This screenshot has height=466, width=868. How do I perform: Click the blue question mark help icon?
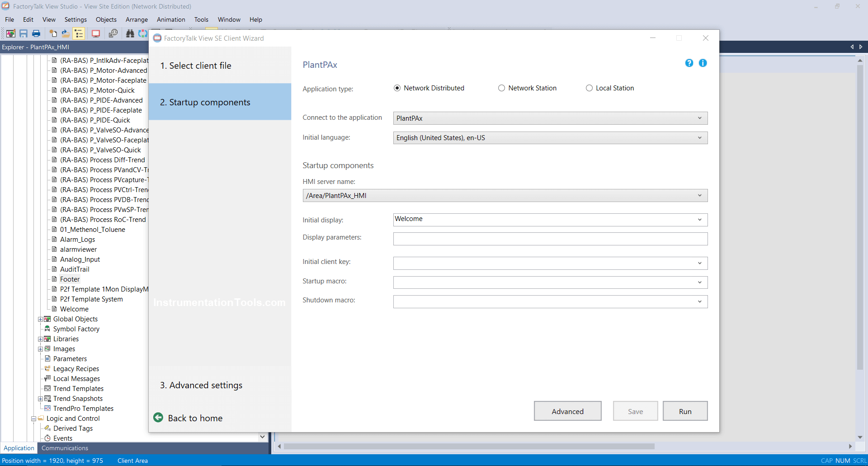pyautogui.click(x=689, y=63)
